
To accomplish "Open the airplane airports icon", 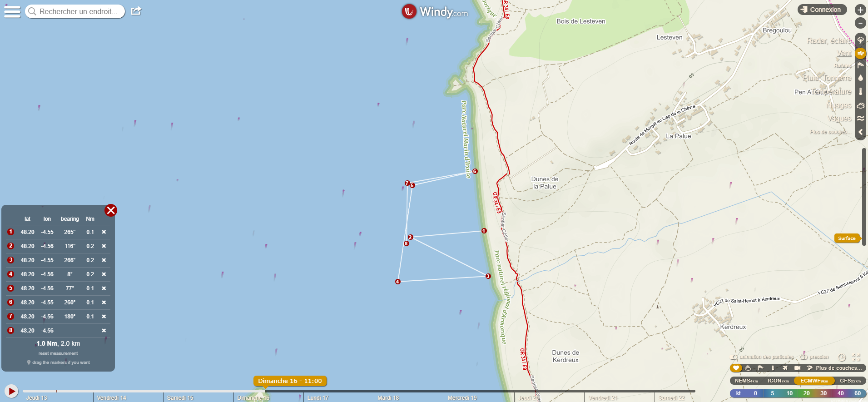I will 785,368.
